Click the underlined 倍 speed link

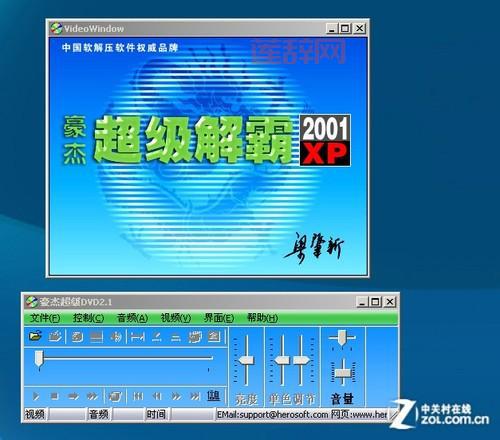click(213, 396)
